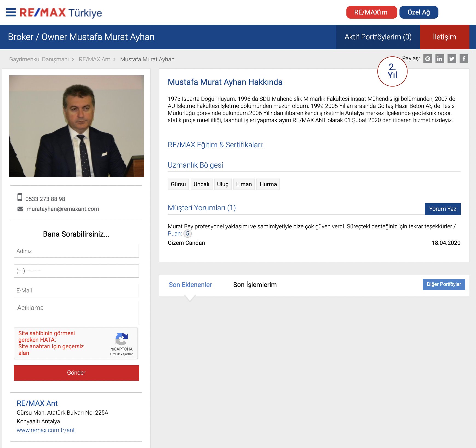The height and width of the screenshot is (448, 476).
Task: Submit form with Gönder button
Action: tap(76, 373)
